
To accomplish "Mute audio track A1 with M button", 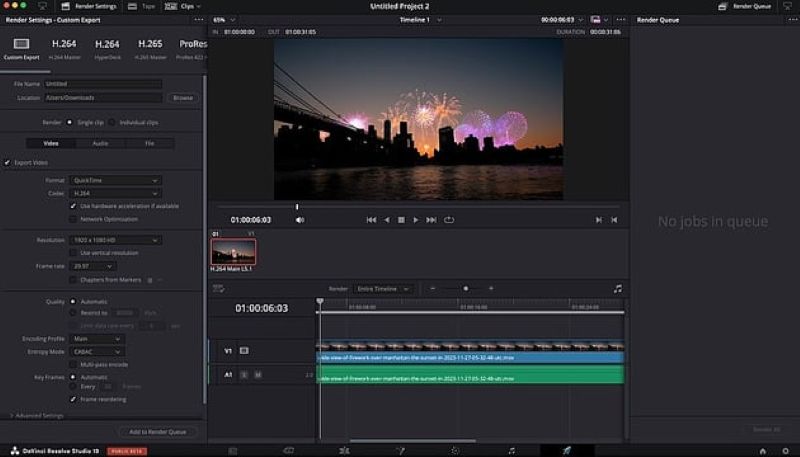I will [257, 374].
